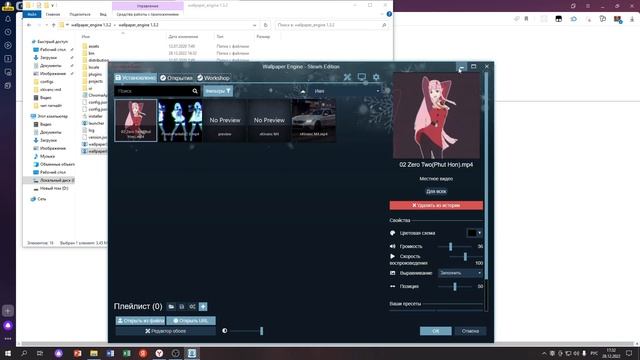Click the Open URL button
The image size is (640, 360).
point(191,321)
